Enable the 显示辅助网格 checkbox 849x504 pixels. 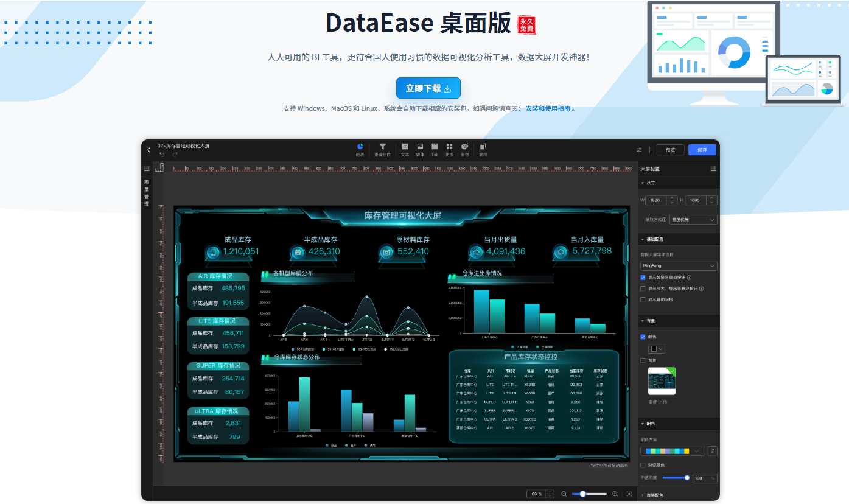tap(643, 299)
